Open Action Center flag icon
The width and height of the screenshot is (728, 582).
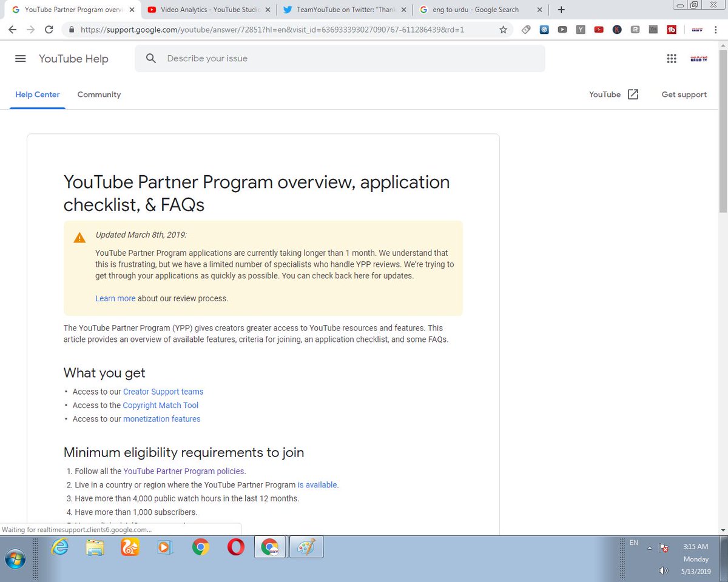tap(664, 548)
